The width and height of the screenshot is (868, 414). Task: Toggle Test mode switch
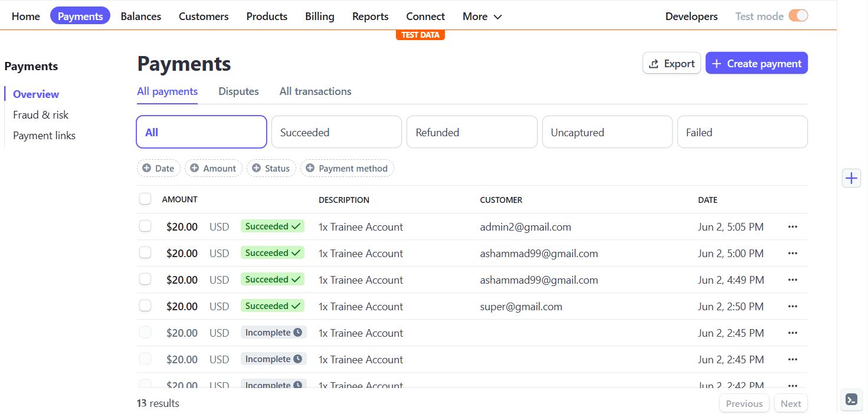[798, 16]
